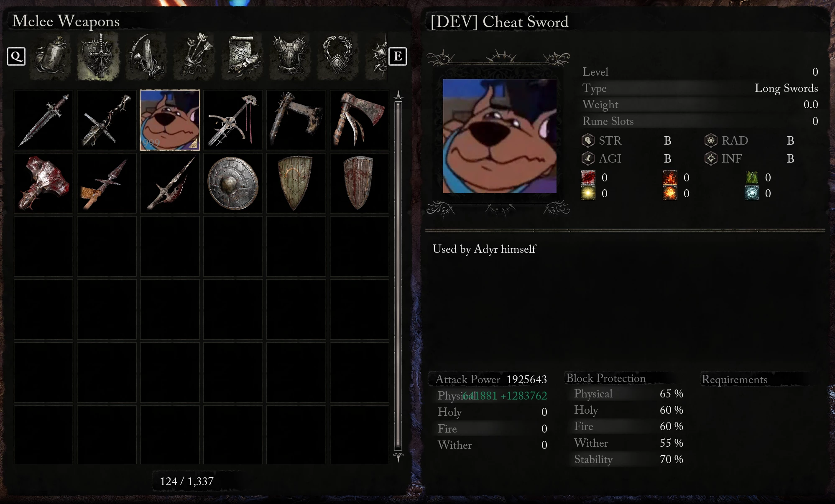Select the rusty hand axe item
This screenshot has width=835, height=504.
360,120
